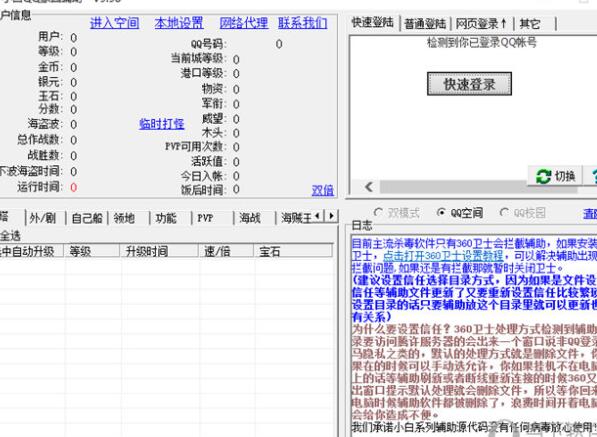The width and height of the screenshot is (597, 437).
Task: Click the 宝石 column header
Action: pos(293,252)
